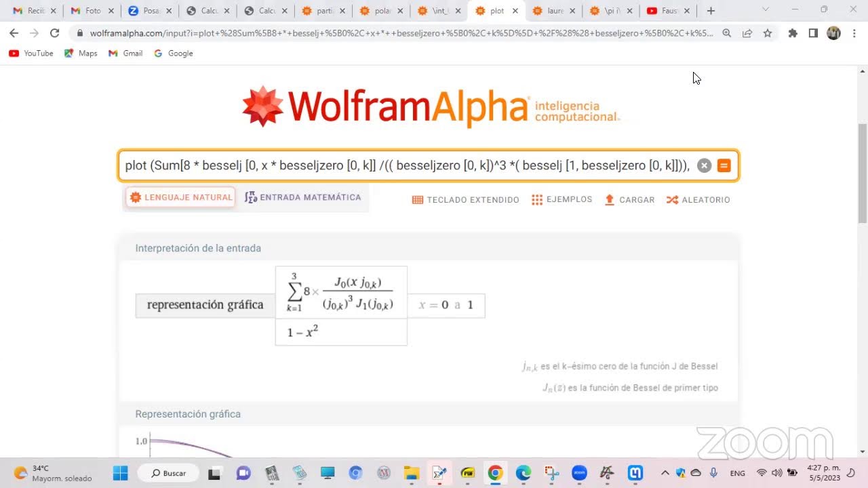The height and width of the screenshot is (488, 868).
Task: Switch to the Recib Gmail tab
Action: (x=34, y=11)
